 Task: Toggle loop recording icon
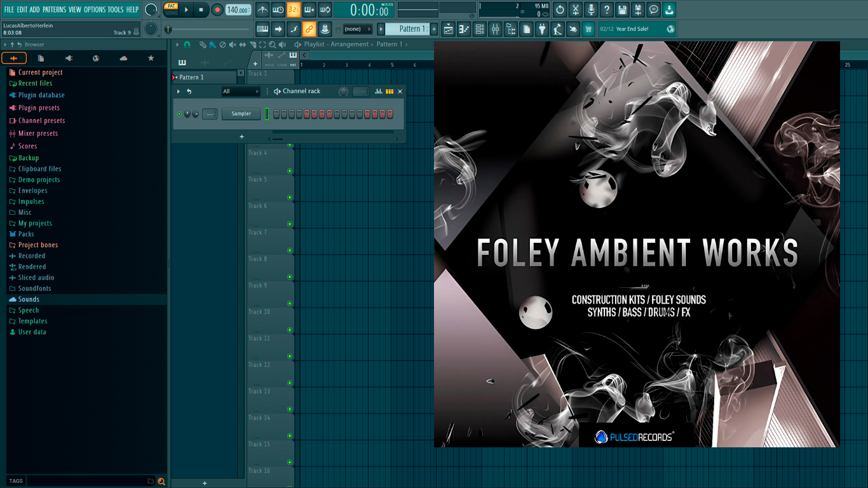tap(325, 10)
